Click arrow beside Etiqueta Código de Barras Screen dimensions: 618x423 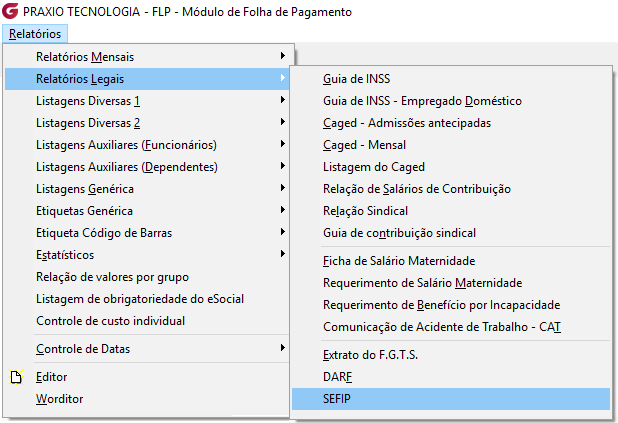click(x=283, y=232)
